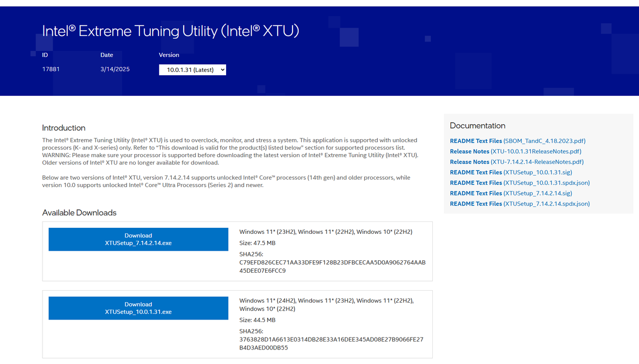The image size is (639, 364).
Task: Click the Introduction heading
Action: coord(64,128)
